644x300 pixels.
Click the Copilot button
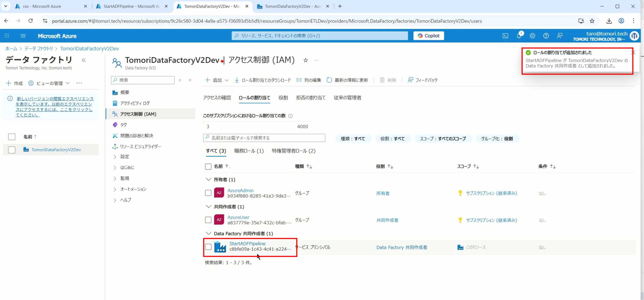coord(428,36)
